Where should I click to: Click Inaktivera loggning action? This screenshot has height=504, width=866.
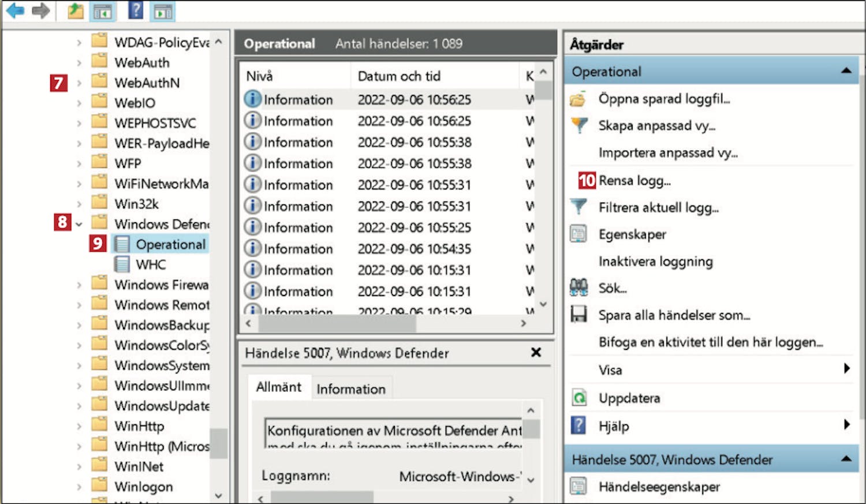pos(655,262)
